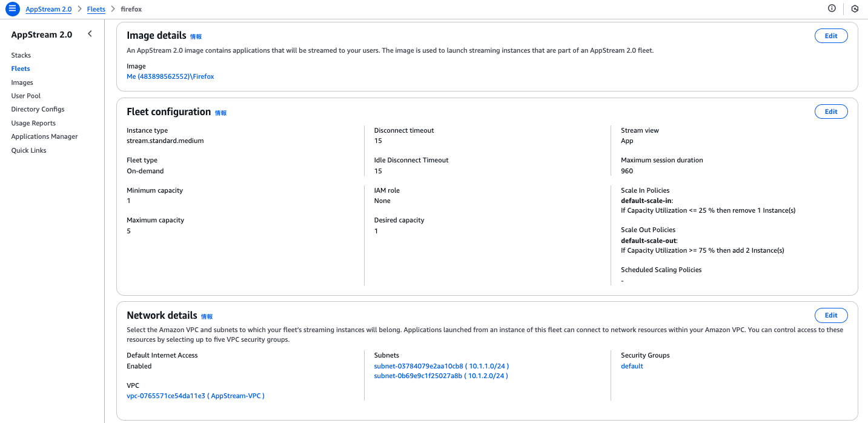868x423 pixels.
Task: Open the hamburger navigation menu icon
Action: point(13,9)
